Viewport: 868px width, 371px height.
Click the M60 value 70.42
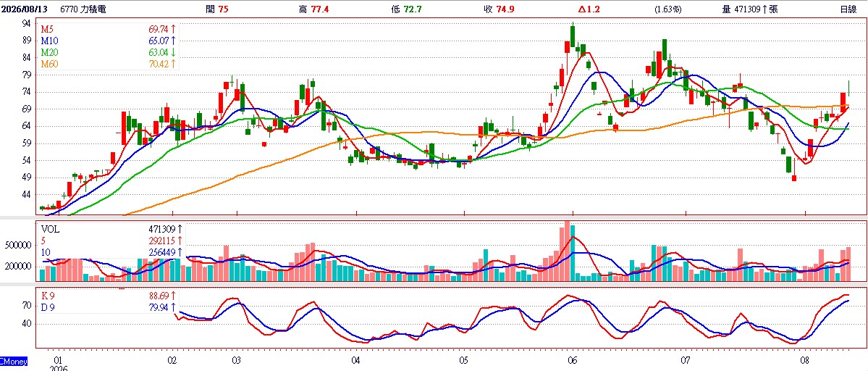[159, 64]
